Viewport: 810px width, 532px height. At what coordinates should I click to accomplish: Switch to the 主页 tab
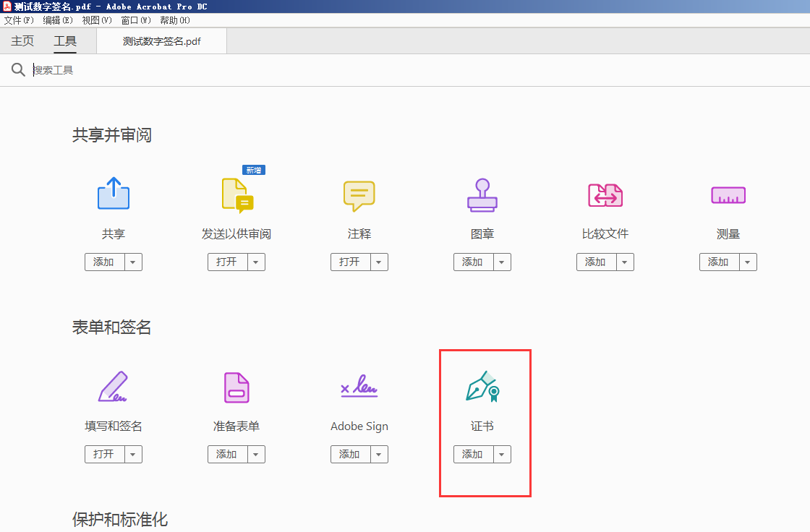22,41
